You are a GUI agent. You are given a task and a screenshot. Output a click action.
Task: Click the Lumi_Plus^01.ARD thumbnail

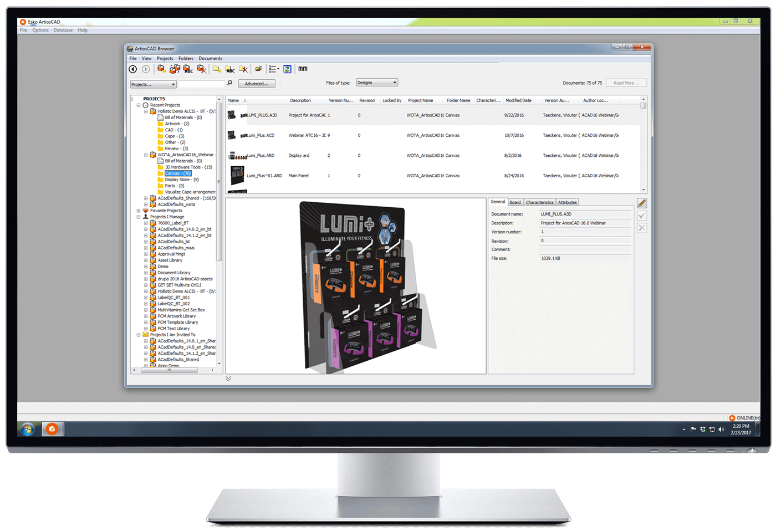tap(237, 176)
